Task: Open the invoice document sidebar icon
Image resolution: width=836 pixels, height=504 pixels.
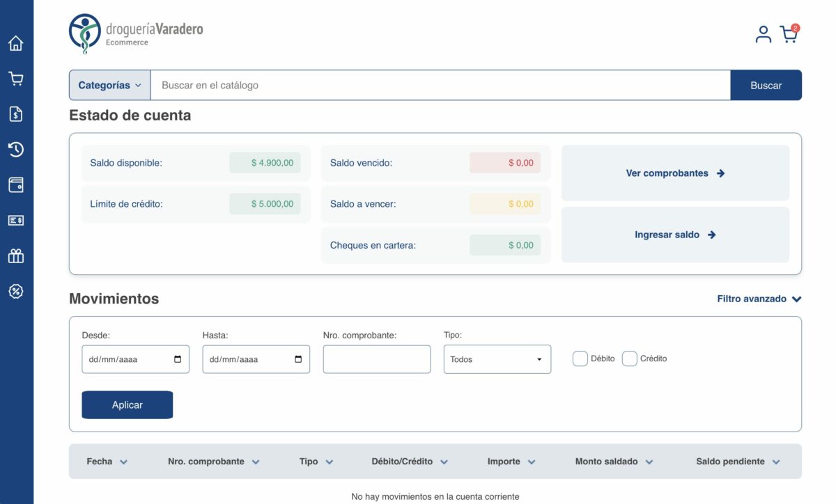Action: [16, 114]
